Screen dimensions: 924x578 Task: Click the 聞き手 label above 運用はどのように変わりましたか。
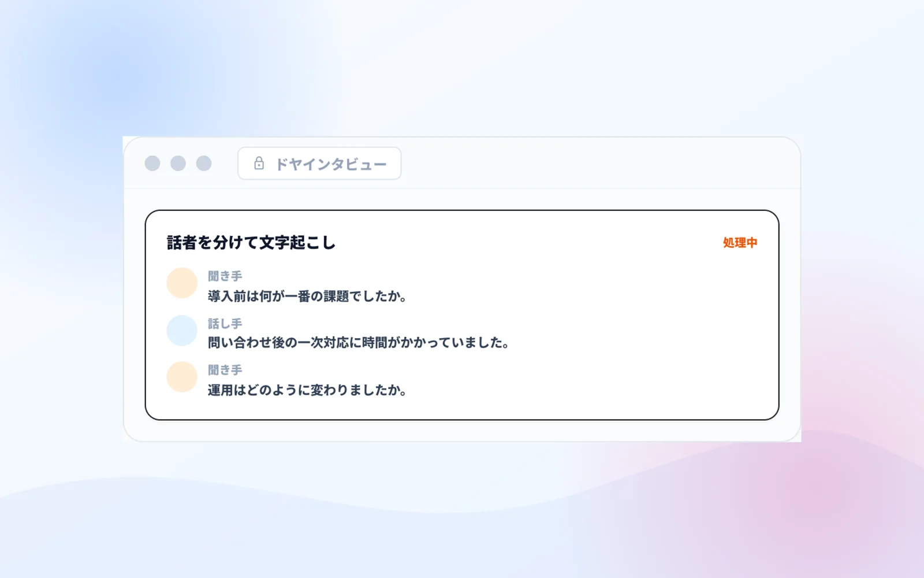(x=225, y=370)
